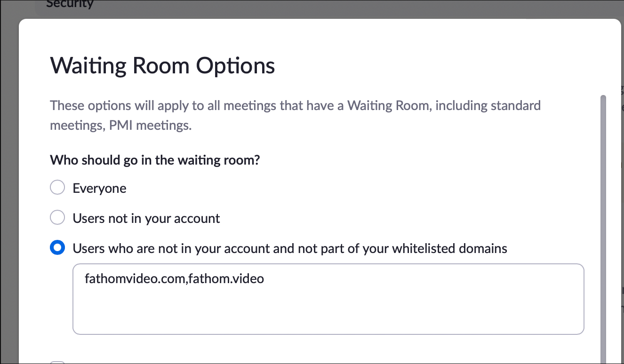Select the "Everyone" radio button

[57, 188]
